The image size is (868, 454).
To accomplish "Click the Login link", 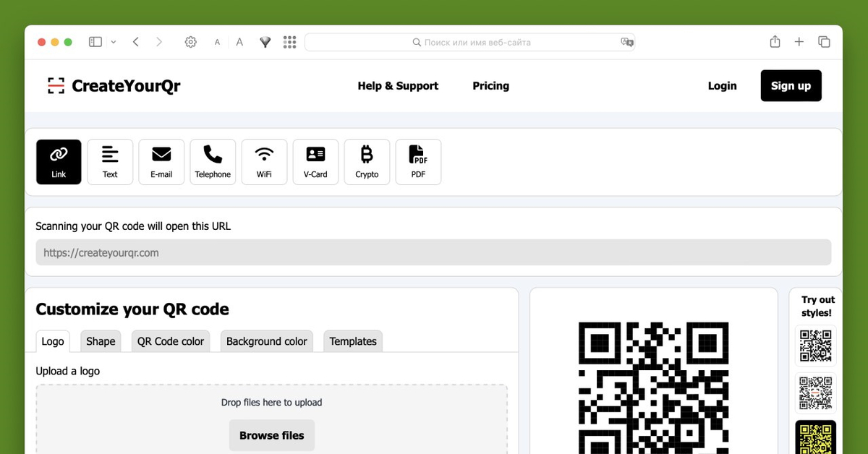I will pos(722,86).
